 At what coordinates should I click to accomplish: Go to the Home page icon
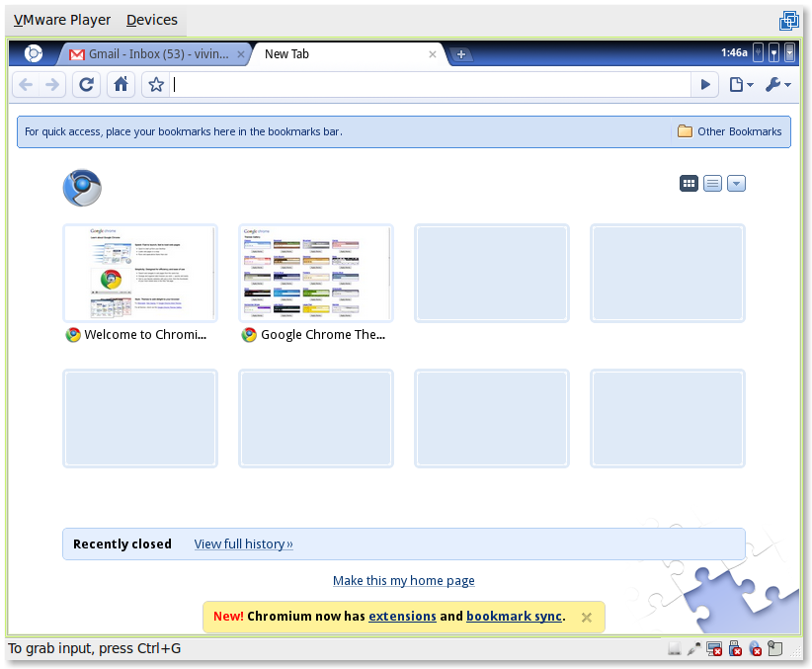(121, 85)
